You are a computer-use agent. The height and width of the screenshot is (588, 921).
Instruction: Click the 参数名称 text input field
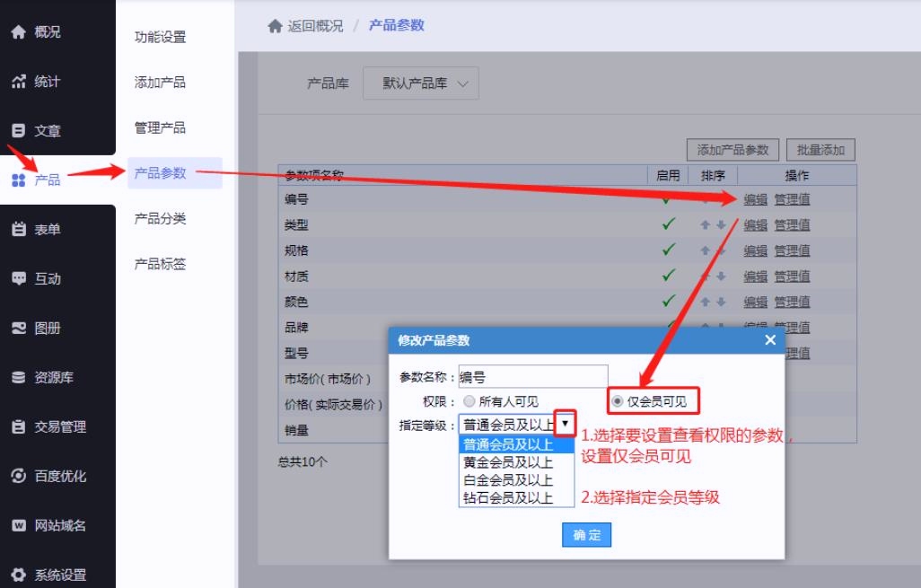[x=532, y=377]
